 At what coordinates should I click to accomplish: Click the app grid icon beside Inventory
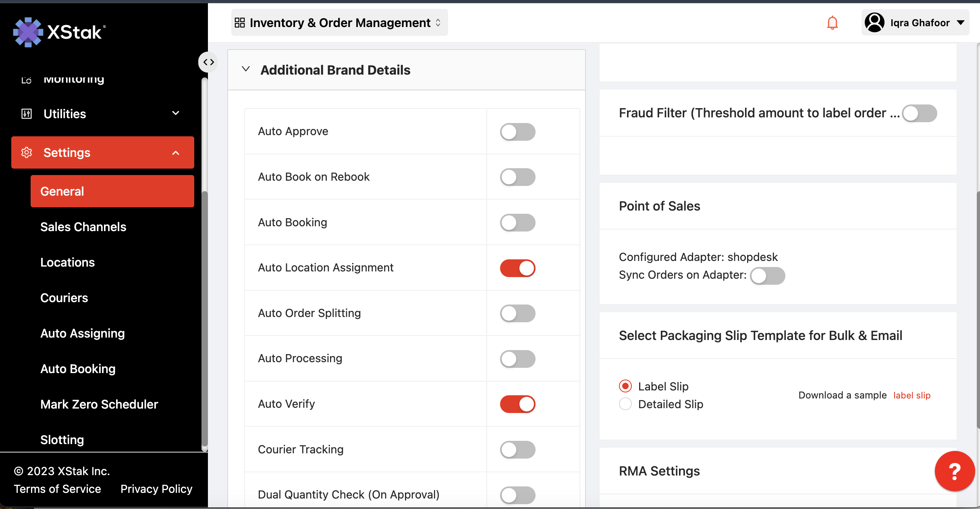(x=240, y=23)
